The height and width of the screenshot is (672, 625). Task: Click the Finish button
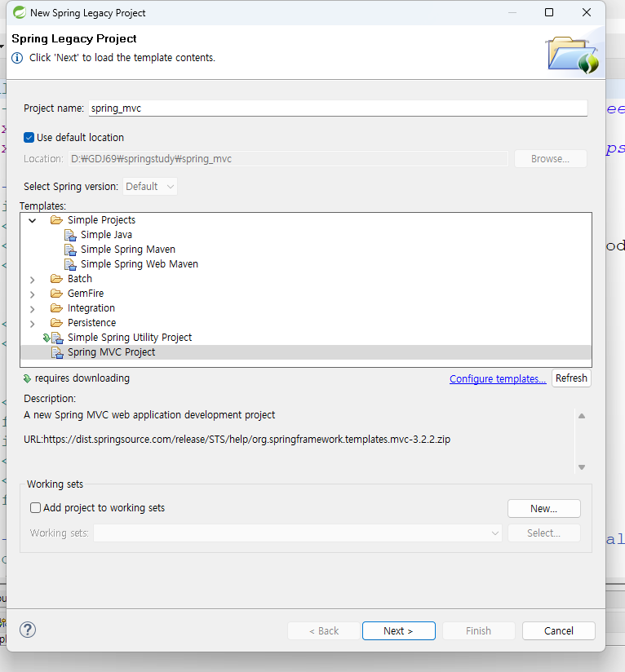point(478,631)
